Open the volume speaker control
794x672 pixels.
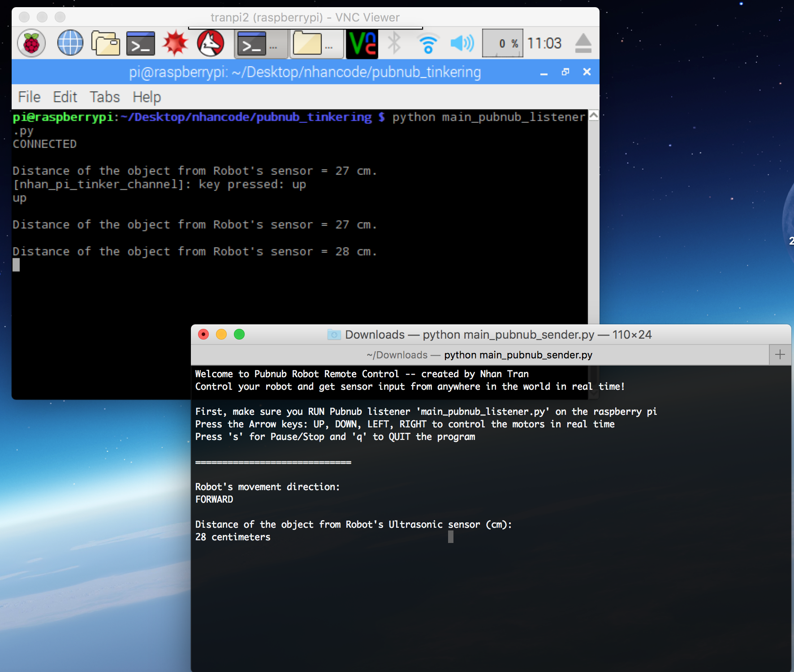pos(462,43)
